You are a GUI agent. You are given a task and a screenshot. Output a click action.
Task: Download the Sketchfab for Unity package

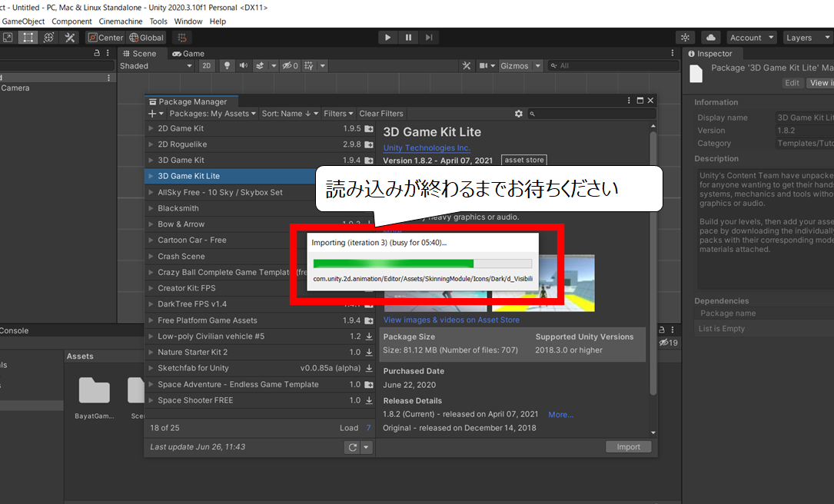click(369, 369)
